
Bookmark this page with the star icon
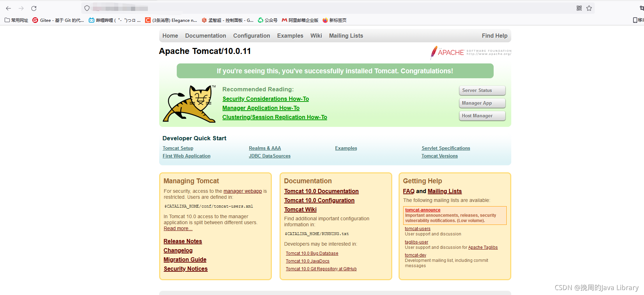click(x=589, y=8)
